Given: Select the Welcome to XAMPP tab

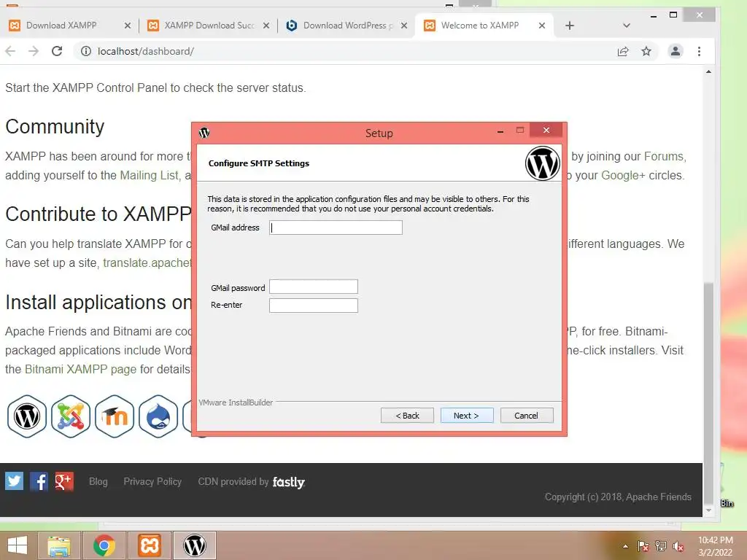Looking at the screenshot, I should coord(480,26).
